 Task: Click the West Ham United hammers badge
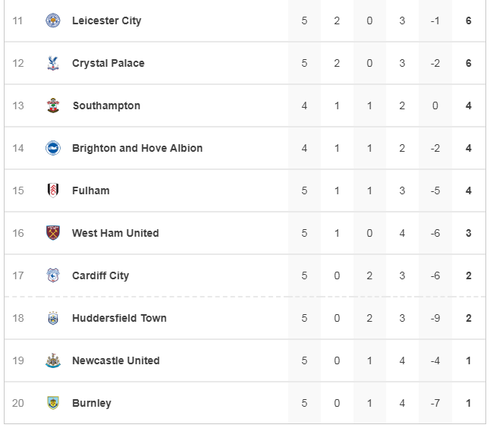coord(53,233)
